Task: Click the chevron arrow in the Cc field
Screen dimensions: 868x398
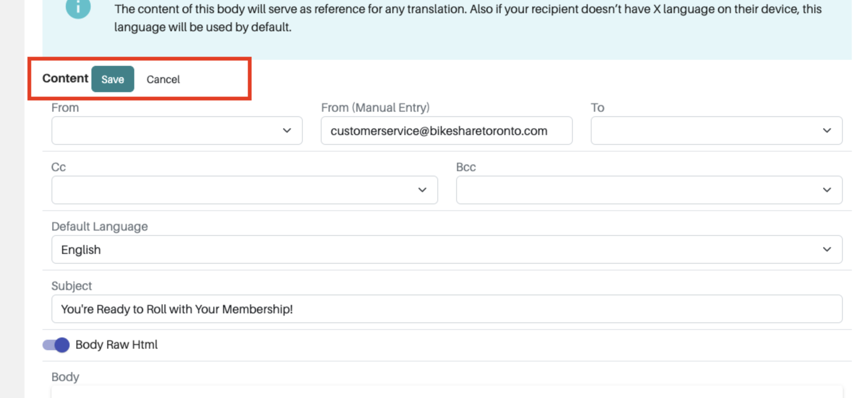Action: coord(422,190)
